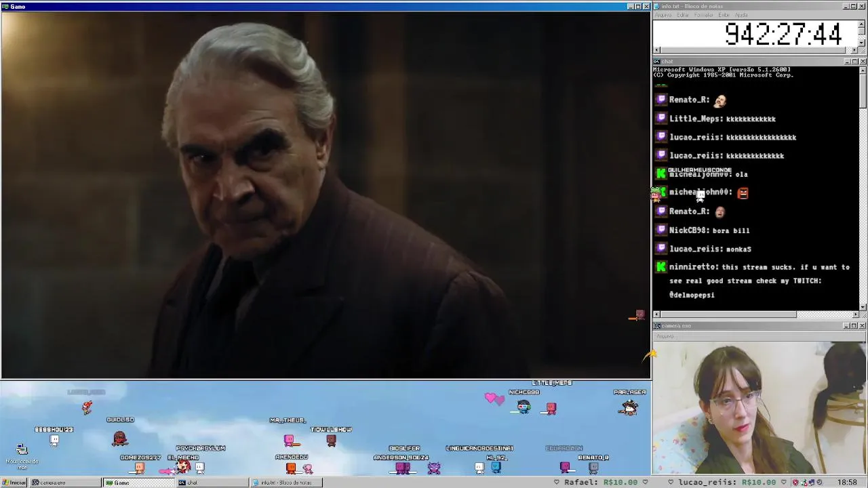The height and width of the screenshot is (488, 868).
Task: Open the Arquivo menu in Bloco de notas
Action: click(x=663, y=15)
